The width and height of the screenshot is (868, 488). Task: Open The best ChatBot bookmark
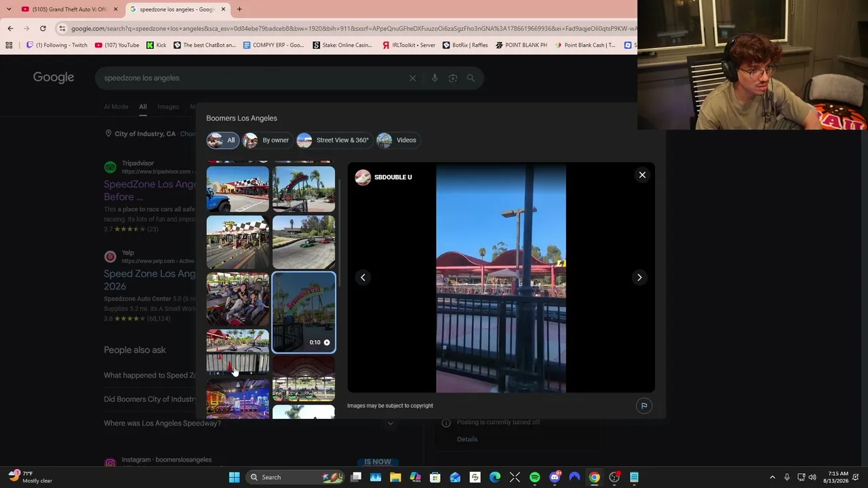coord(205,45)
